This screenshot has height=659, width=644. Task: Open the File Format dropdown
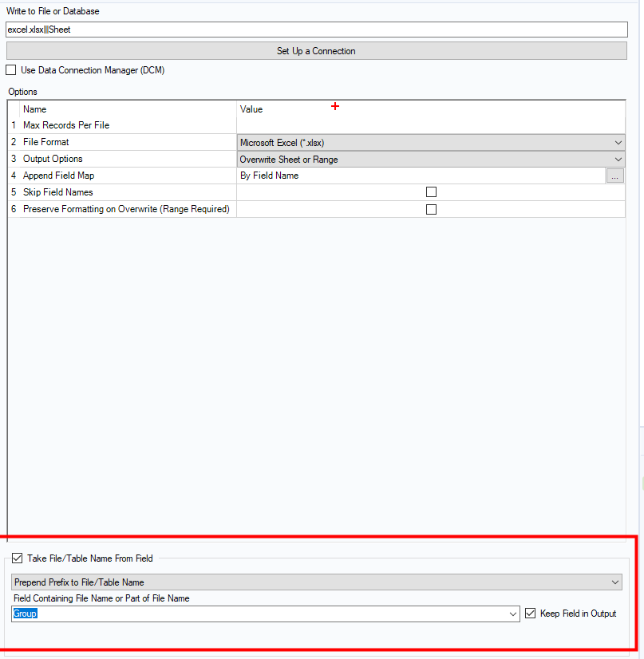[x=431, y=142]
